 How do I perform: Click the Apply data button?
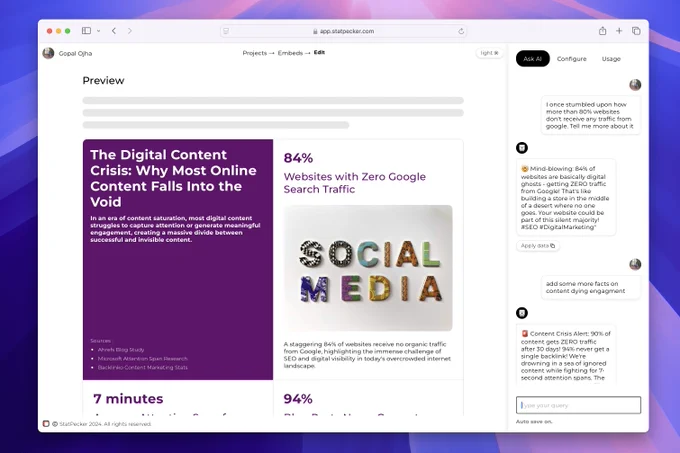coord(538,246)
